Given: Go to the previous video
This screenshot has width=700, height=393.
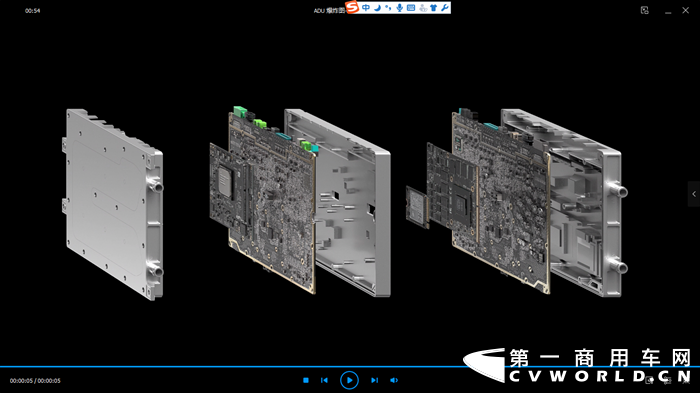Looking at the screenshot, I should (325, 380).
